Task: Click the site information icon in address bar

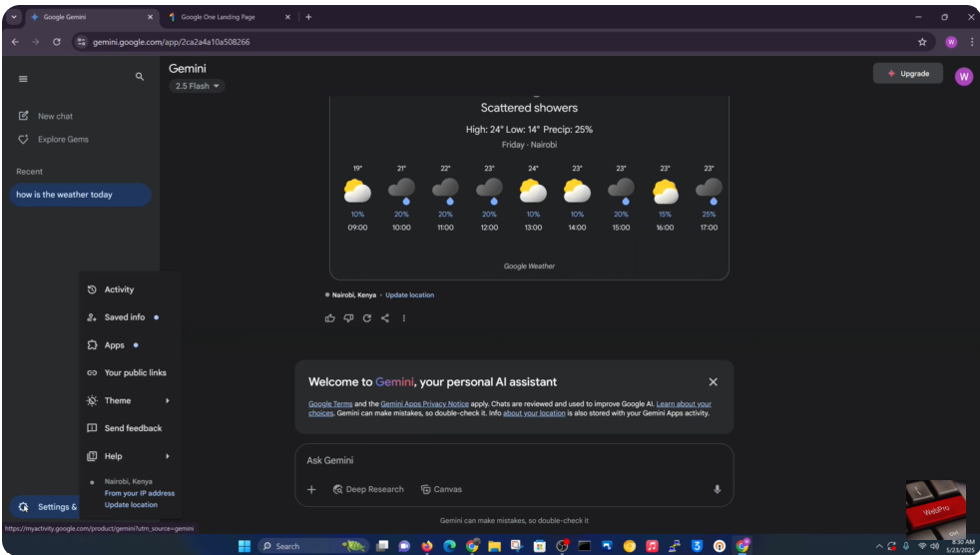Action: pyautogui.click(x=82, y=42)
